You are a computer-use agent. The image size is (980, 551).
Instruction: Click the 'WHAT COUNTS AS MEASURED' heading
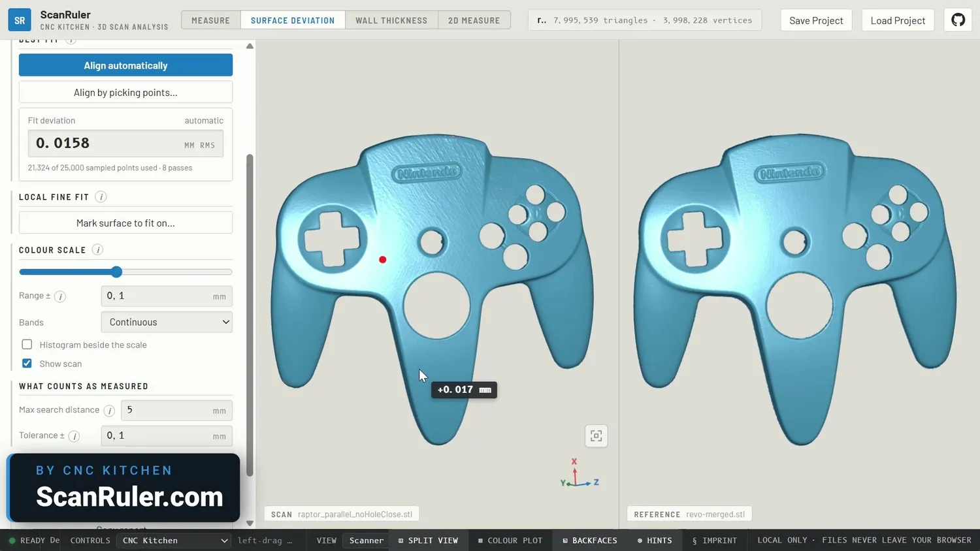pyautogui.click(x=84, y=386)
